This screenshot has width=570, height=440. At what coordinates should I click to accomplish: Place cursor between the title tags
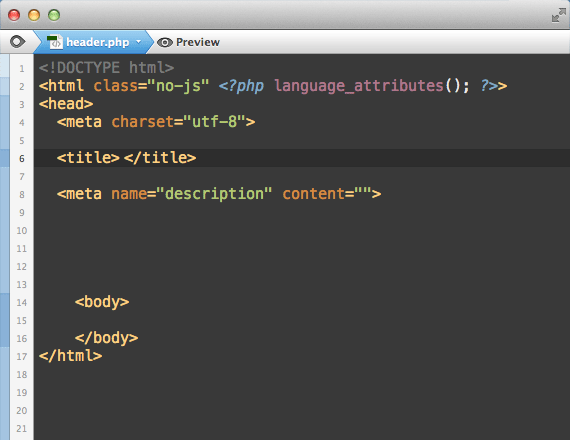(122, 158)
